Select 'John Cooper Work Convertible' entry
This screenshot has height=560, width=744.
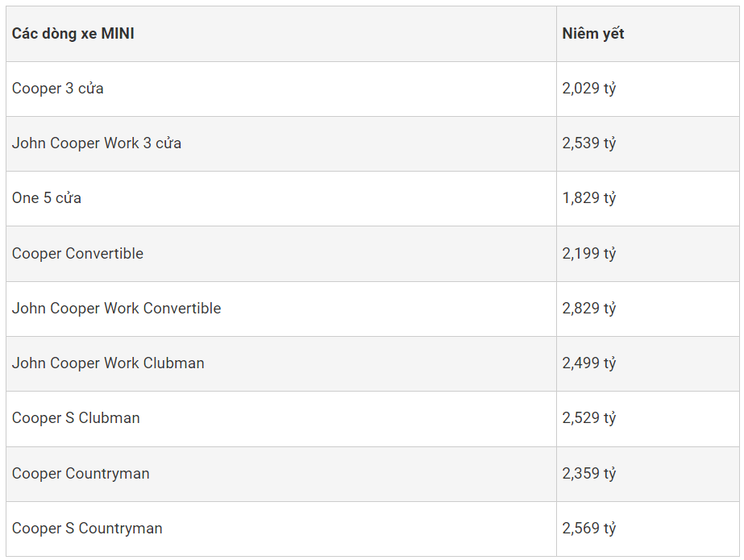[x=116, y=309]
